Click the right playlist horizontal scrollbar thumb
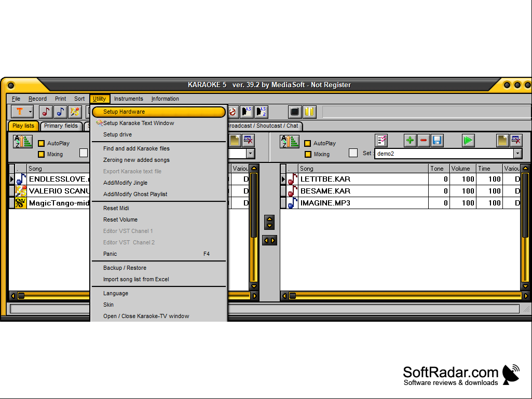The image size is (532, 399). coord(292,296)
